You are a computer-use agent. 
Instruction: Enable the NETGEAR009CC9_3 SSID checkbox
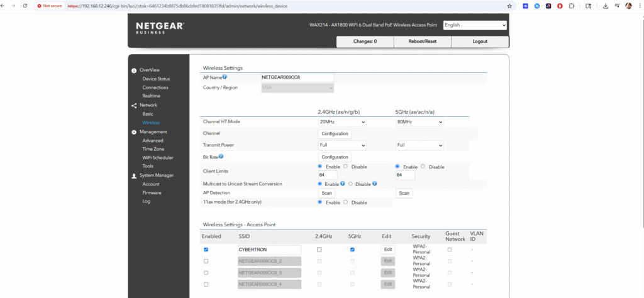pyautogui.click(x=206, y=273)
